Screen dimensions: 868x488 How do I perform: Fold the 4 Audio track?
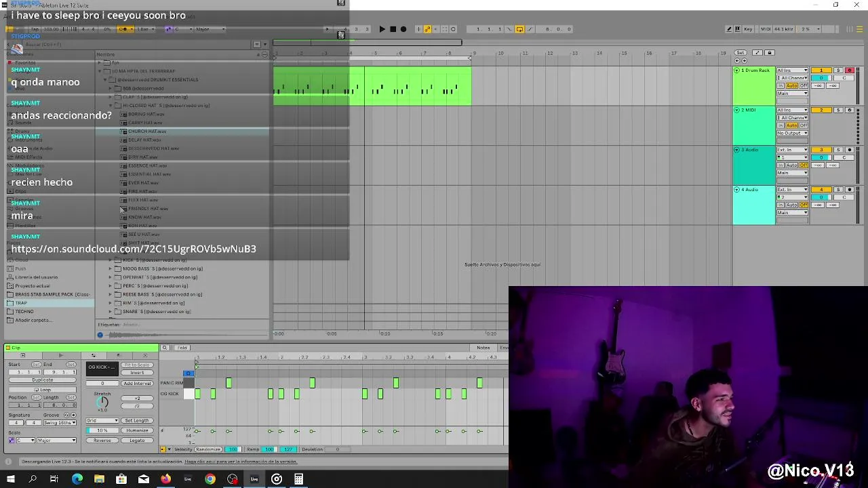click(736, 190)
